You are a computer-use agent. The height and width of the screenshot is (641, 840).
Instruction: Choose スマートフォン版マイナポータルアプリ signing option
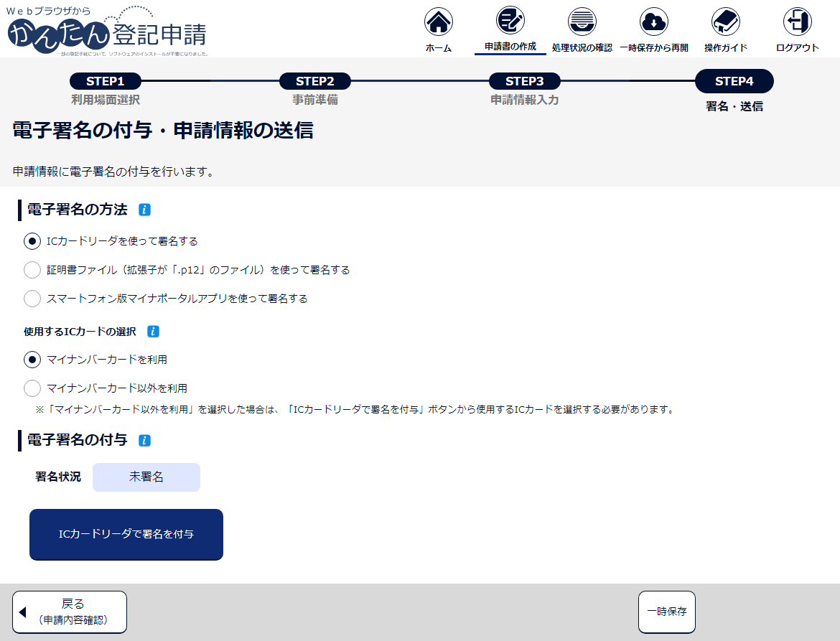pos(32,299)
